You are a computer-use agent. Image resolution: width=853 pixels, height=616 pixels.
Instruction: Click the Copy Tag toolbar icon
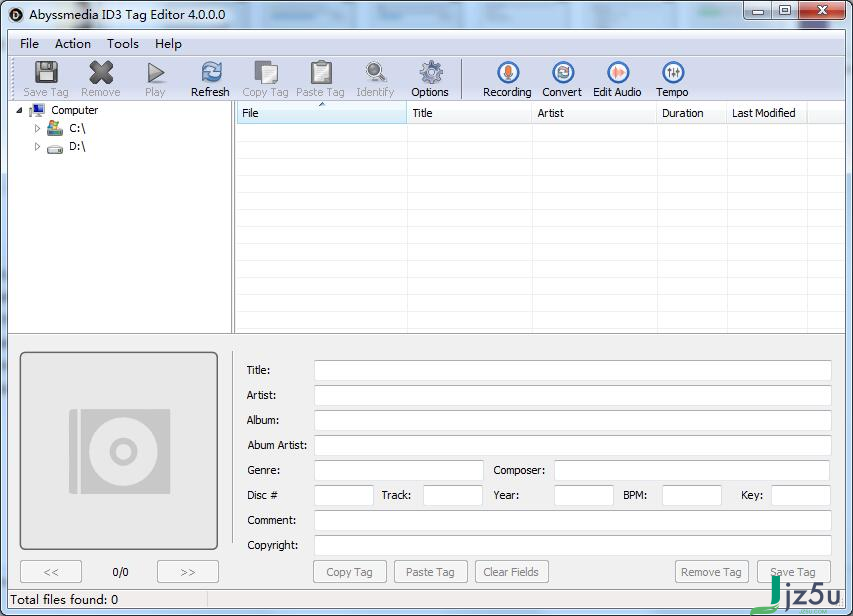click(x=266, y=72)
